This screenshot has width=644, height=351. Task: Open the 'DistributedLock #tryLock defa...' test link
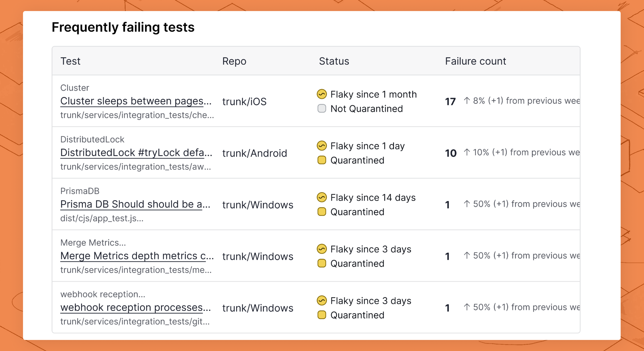point(136,153)
